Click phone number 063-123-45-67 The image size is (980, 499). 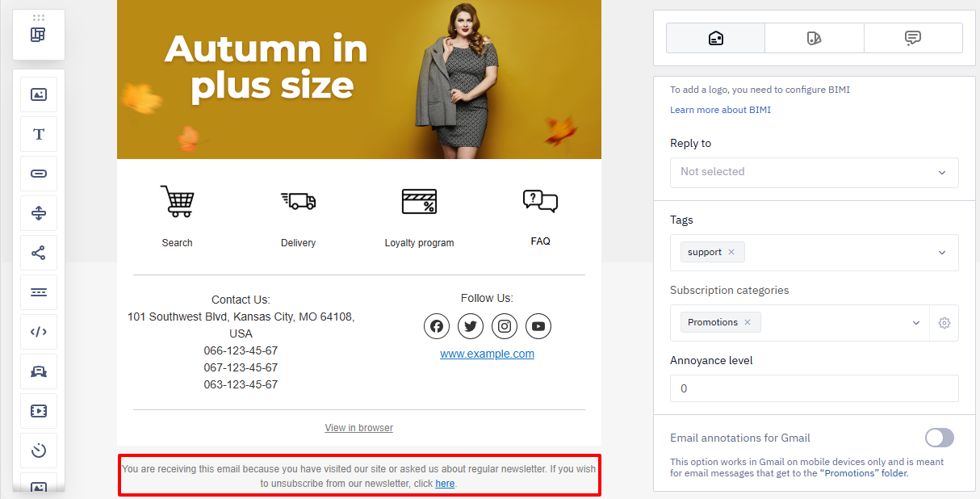[241, 384]
